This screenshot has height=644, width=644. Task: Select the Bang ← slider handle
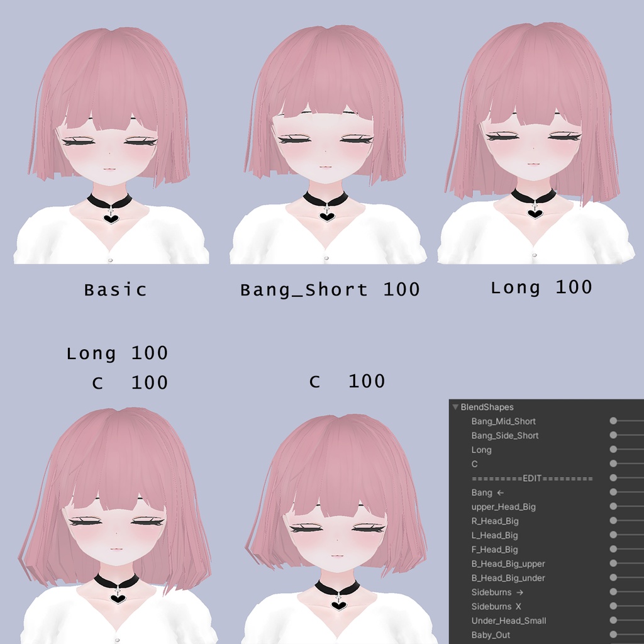pyautogui.click(x=613, y=492)
